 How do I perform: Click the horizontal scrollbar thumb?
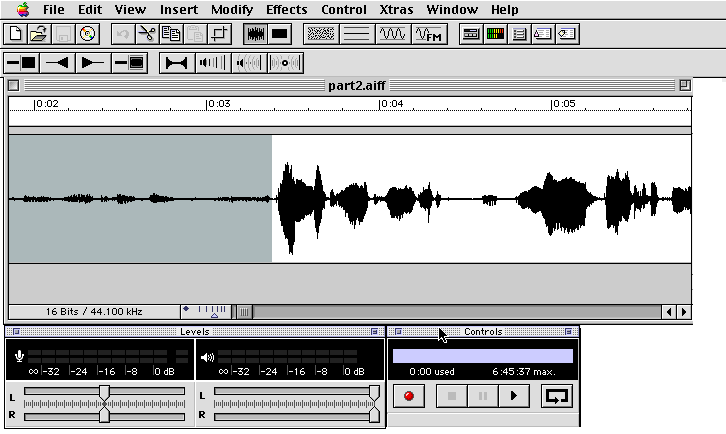244,312
